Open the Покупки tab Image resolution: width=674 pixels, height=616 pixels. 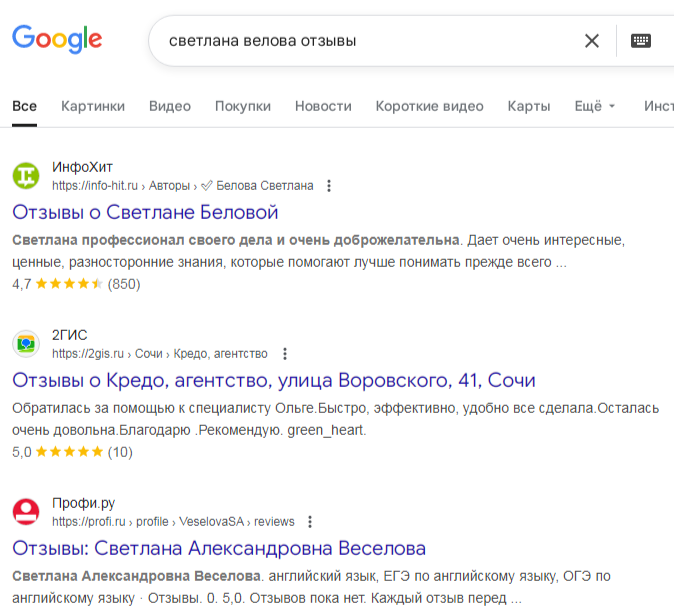(x=243, y=106)
